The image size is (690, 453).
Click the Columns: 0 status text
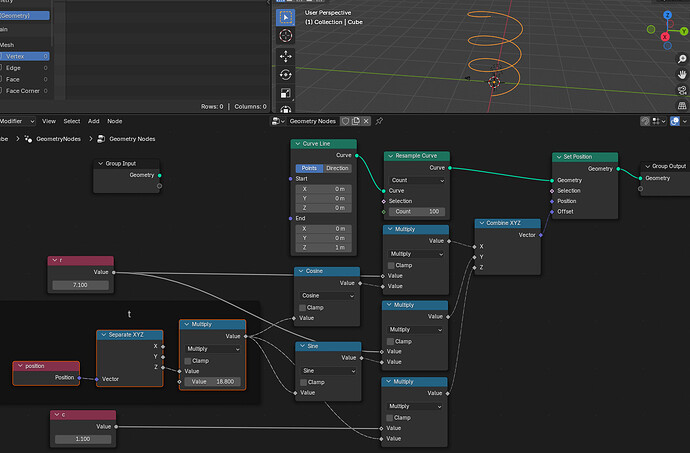tap(250, 107)
